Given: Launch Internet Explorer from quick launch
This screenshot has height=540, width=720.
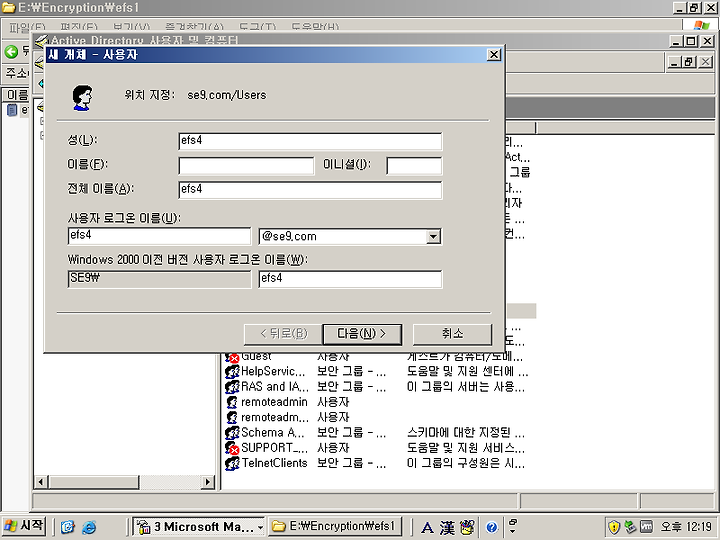Looking at the screenshot, I should (89, 527).
